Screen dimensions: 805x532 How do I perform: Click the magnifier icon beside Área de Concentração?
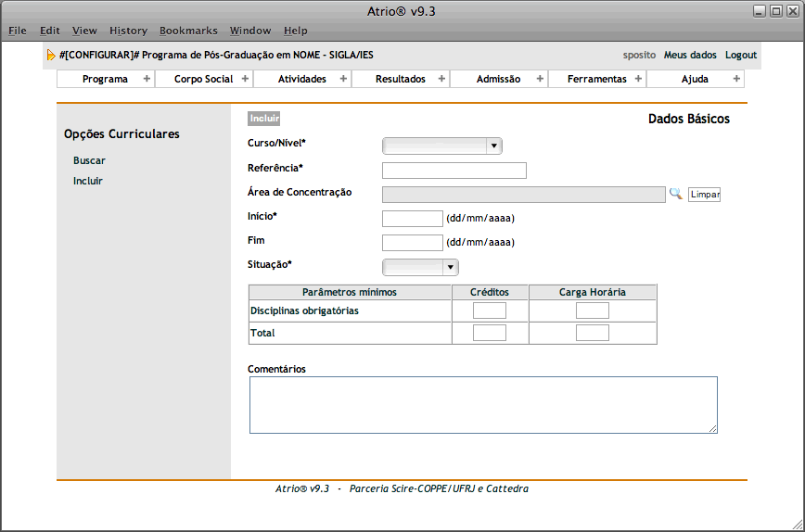pos(675,194)
